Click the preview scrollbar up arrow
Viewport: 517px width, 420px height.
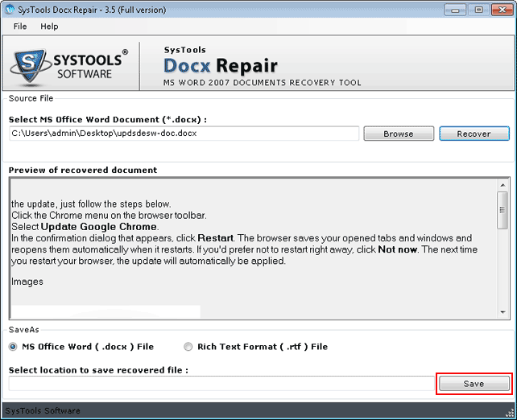pyautogui.click(x=503, y=185)
